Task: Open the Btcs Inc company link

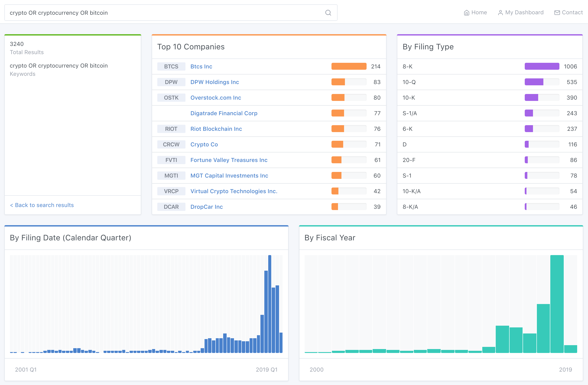Action: (x=201, y=66)
